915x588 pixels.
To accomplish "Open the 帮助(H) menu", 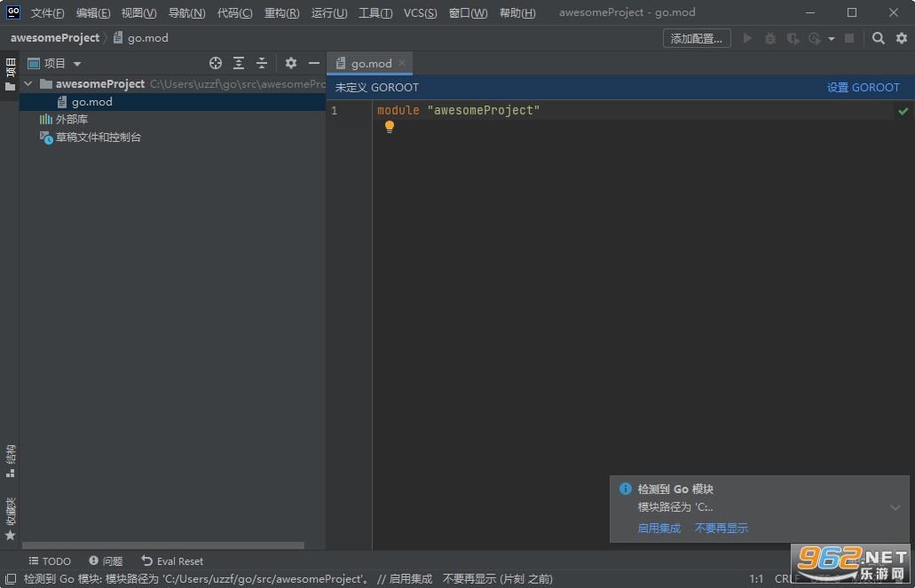I will pyautogui.click(x=517, y=12).
